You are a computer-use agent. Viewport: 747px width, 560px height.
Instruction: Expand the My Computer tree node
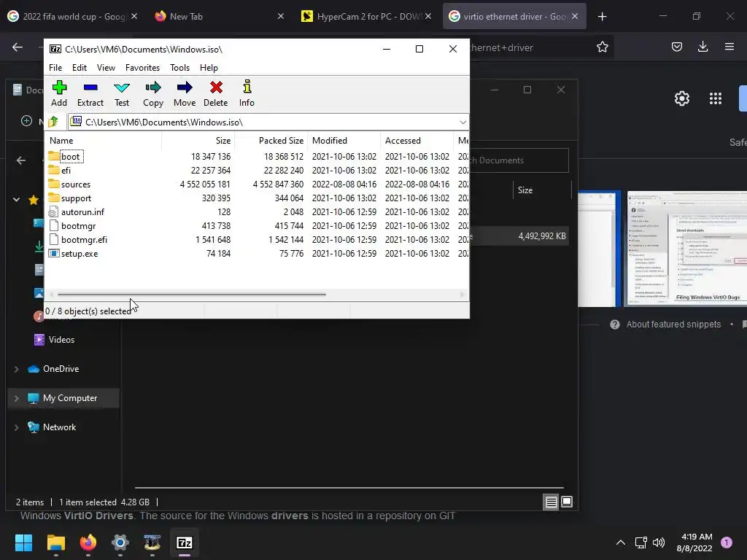16,398
